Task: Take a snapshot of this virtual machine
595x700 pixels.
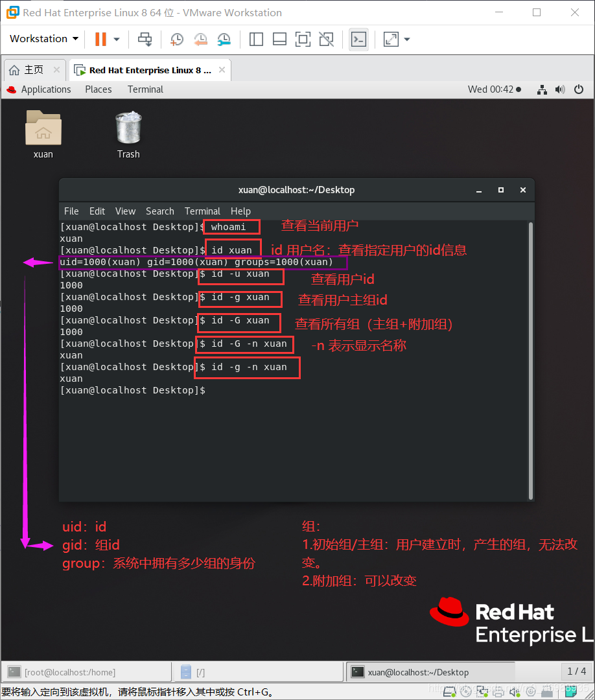Action: point(177,40)
